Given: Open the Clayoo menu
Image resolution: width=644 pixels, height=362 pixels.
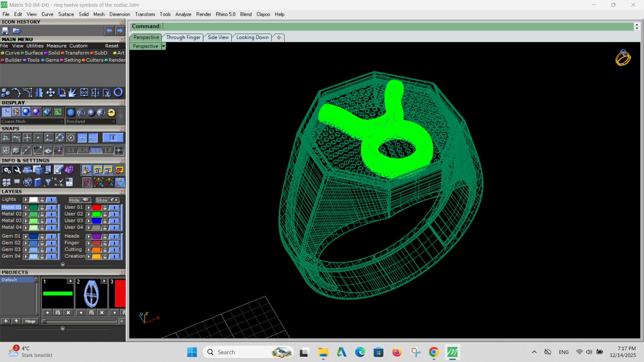Looking at the screenshot, I should tap(263, 14).
